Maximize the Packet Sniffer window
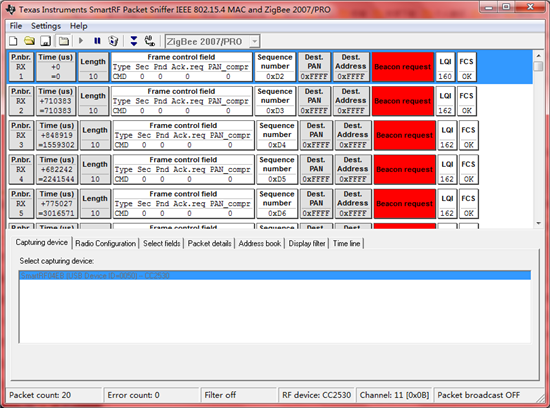 tap(507, 7)
